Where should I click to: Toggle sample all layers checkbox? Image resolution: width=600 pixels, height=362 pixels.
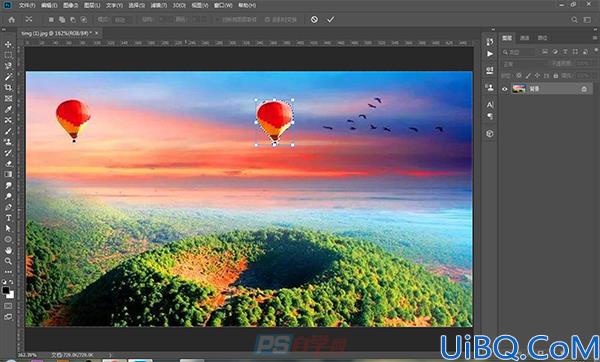(x=236, y=20)
